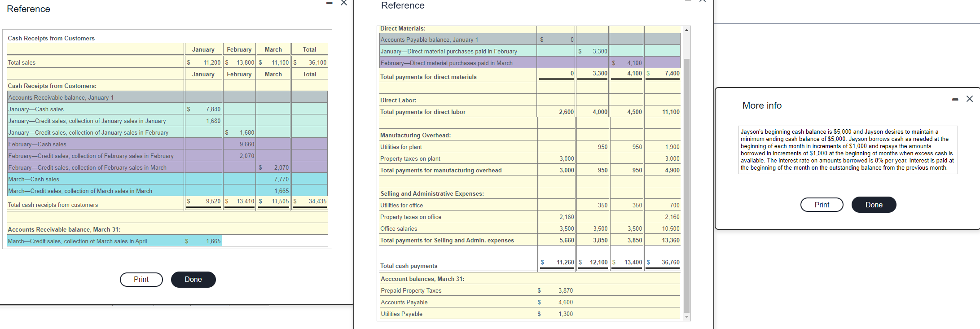Select Accounts Payable balance, January 1 row
Viewport: 980px width, 329px height.
[x=530, y=39]
